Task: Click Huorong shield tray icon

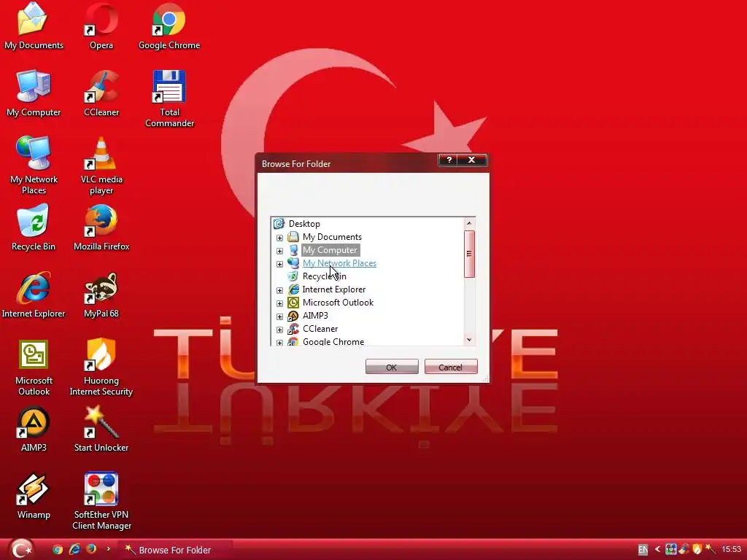Action: coord(697,550)
